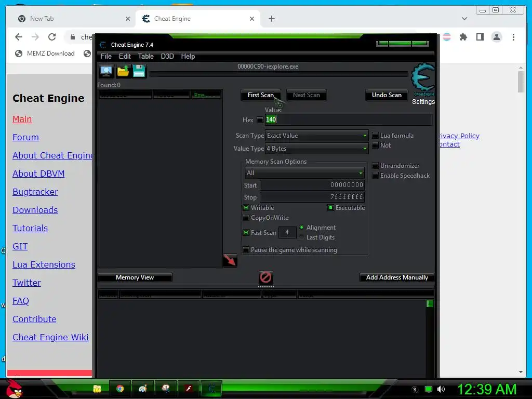The image size is (532, 399).
Task: Open Table menu
Action: (x=145, y=56)
